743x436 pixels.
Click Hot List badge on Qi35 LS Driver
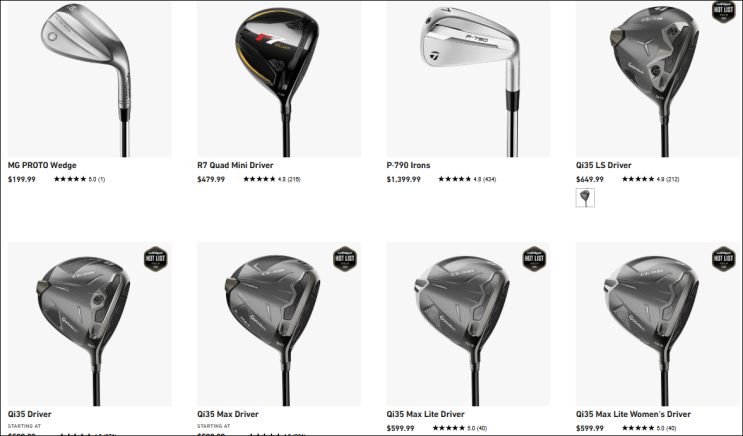724,10
